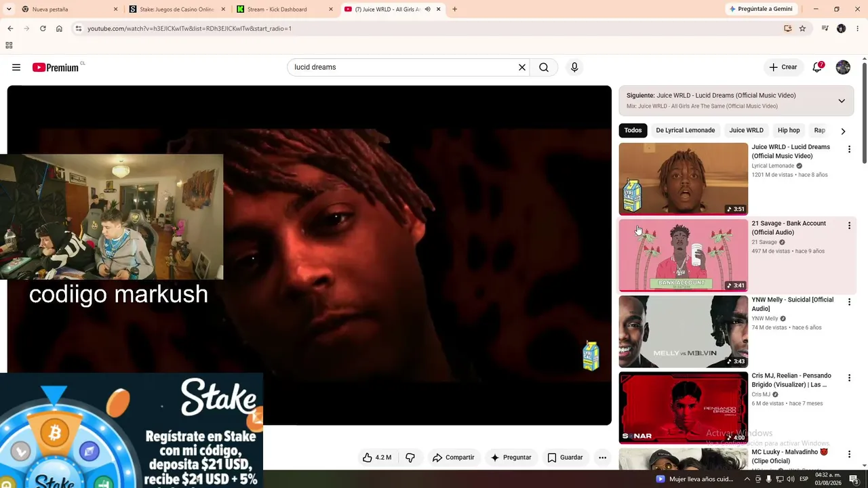Open Chrome media controls icon
Image resolution: width=868 pixels, height=488 pixels.
click(x=825, y=28)
